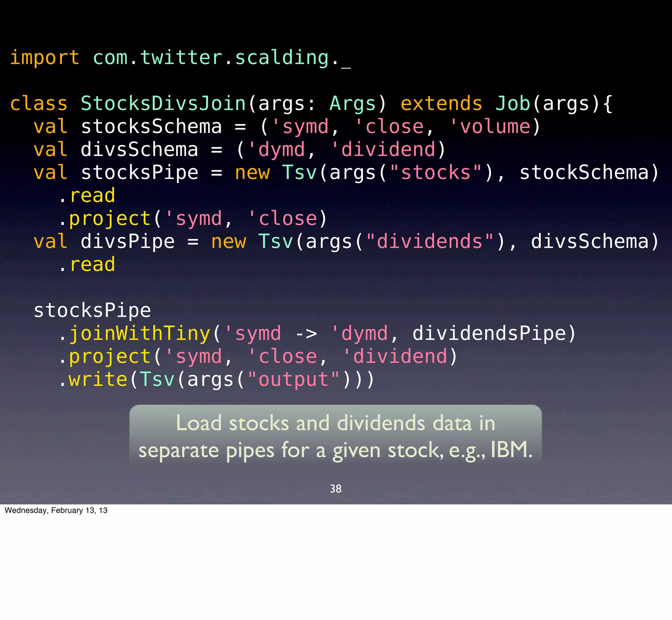Click 'stockSchema)' argument text
This screenshot has width=672, height=620.
590,172
